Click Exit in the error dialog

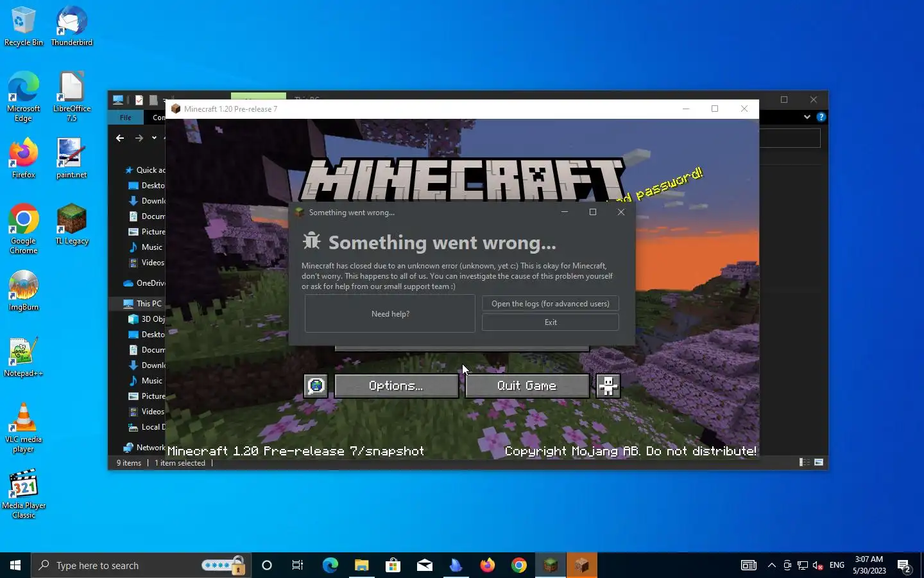(551, 322)
